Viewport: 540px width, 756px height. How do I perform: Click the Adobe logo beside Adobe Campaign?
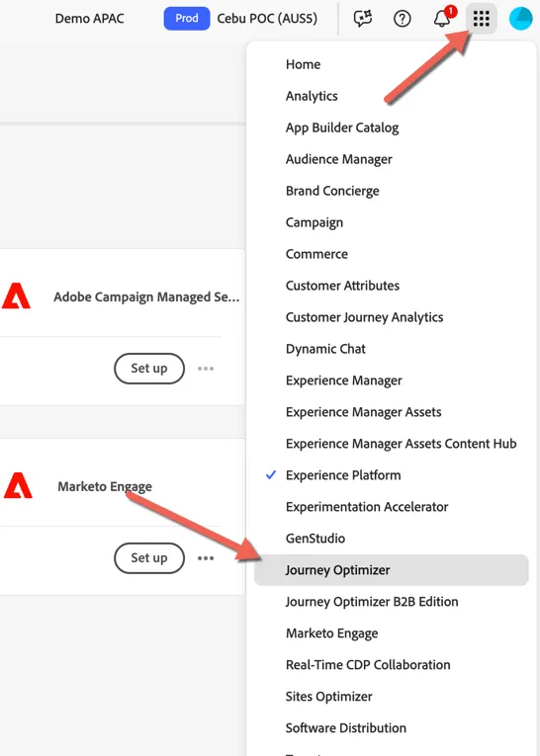pos(16,295)
